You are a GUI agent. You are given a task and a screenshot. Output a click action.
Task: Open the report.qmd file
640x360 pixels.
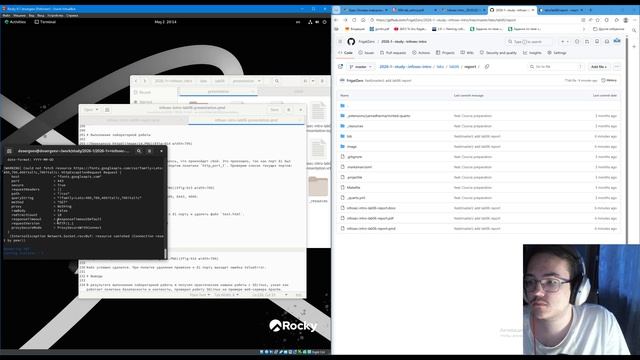click(x=371, y=229)
